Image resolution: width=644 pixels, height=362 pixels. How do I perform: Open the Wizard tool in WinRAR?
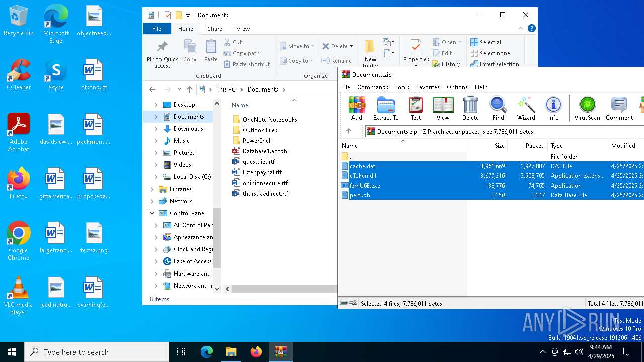[x=526, y=109]
